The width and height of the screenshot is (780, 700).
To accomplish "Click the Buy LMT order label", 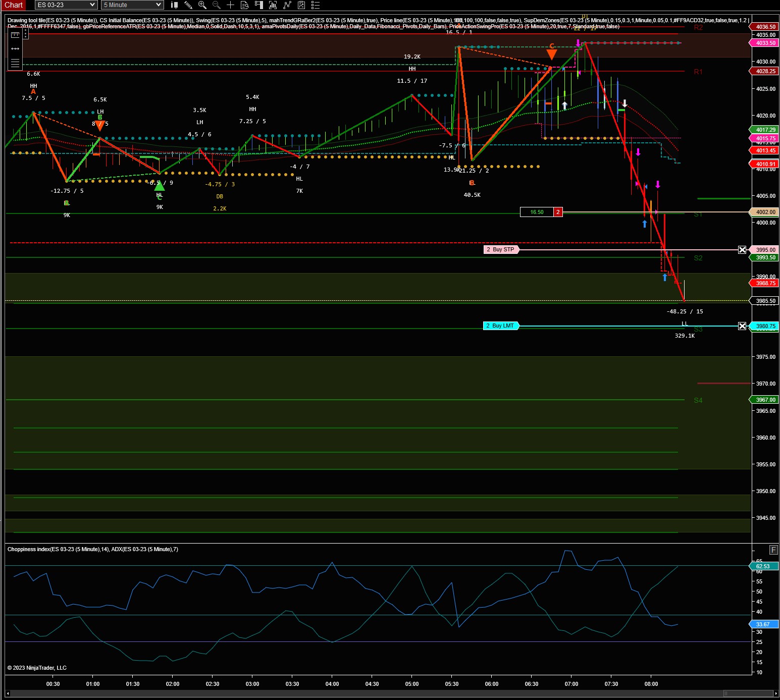I will (x=501, y=326).
